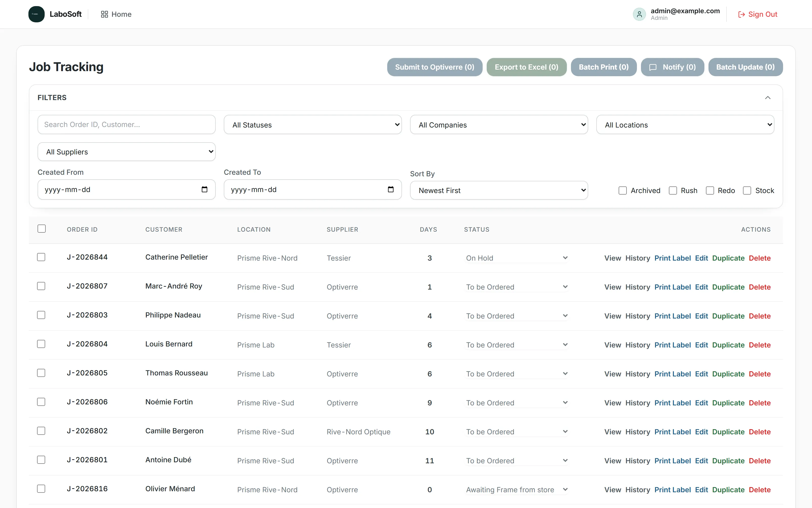This screenshot has width=812, height=508.
Task: Print Label for Olivier Ménard
Action: [672, 489]
